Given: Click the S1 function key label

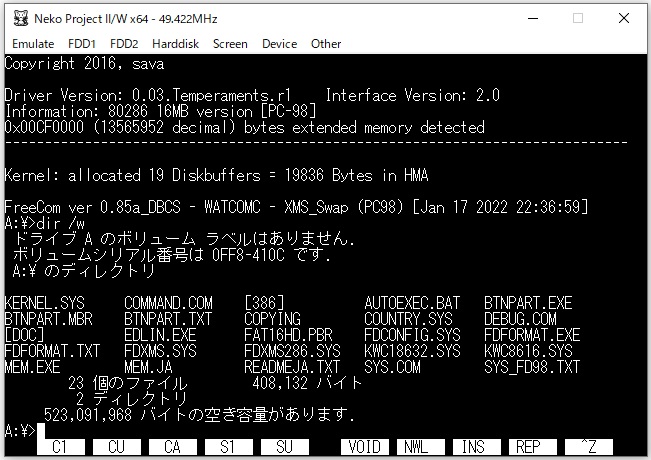Looking at the screenshot, I should [229, 447].
